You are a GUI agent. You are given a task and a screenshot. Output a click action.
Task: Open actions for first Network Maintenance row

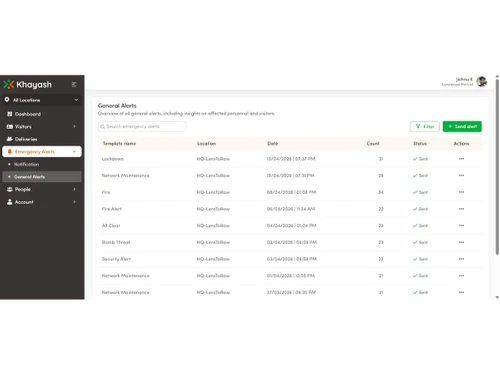click(461, 175)
